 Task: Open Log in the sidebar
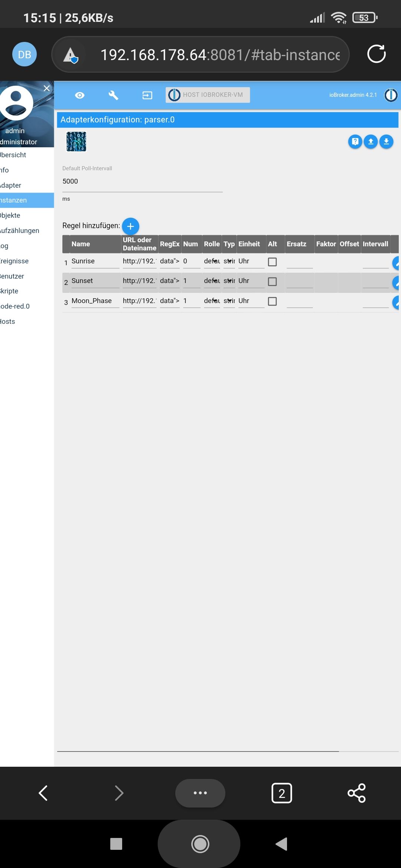pos(27,246)
